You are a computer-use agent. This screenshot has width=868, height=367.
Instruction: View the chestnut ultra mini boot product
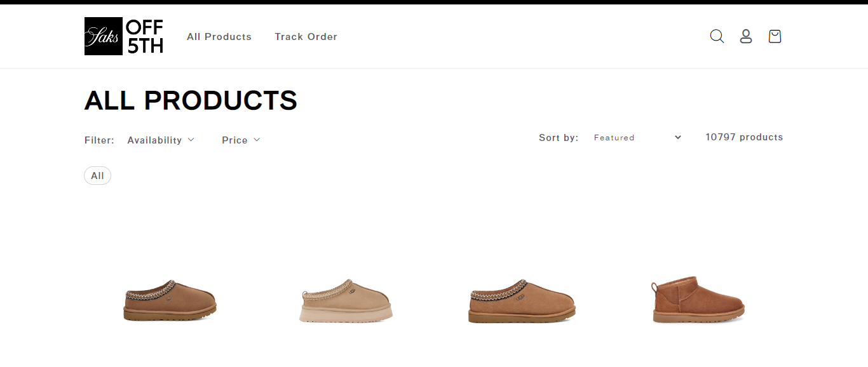pos(698,300)
